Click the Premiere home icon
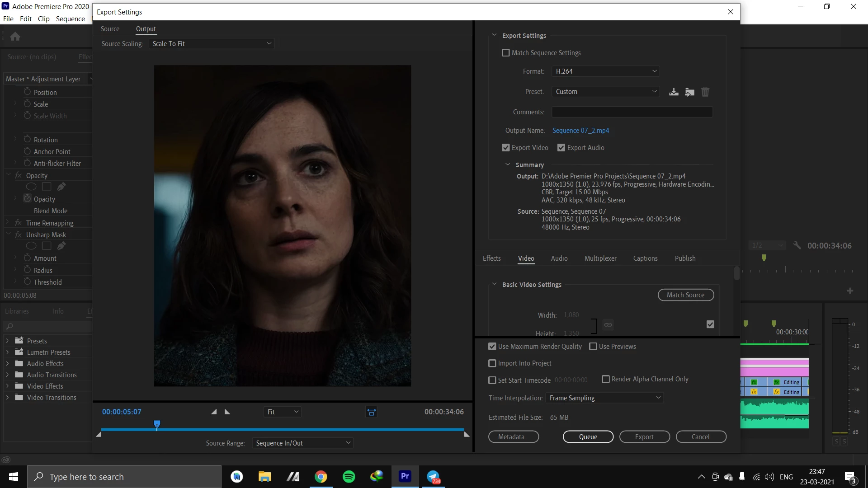Viewport: 868px width, 488px height. coord(15,36)
